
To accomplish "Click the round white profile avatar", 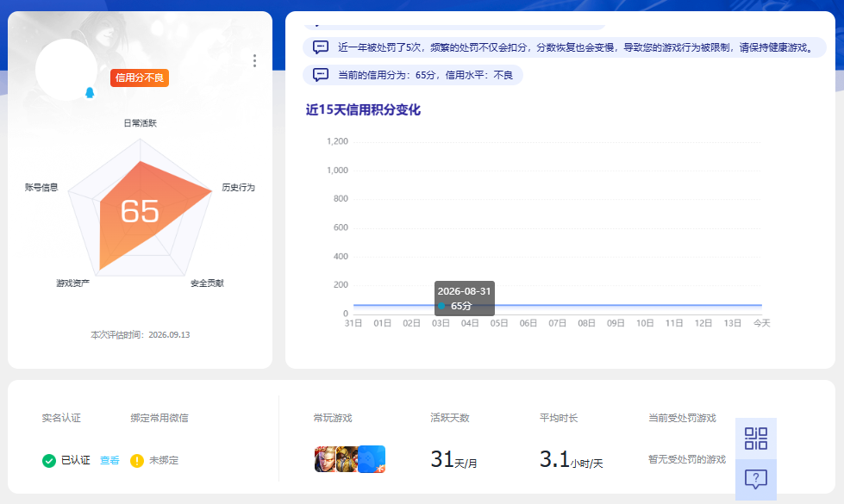I will [66, 70].
